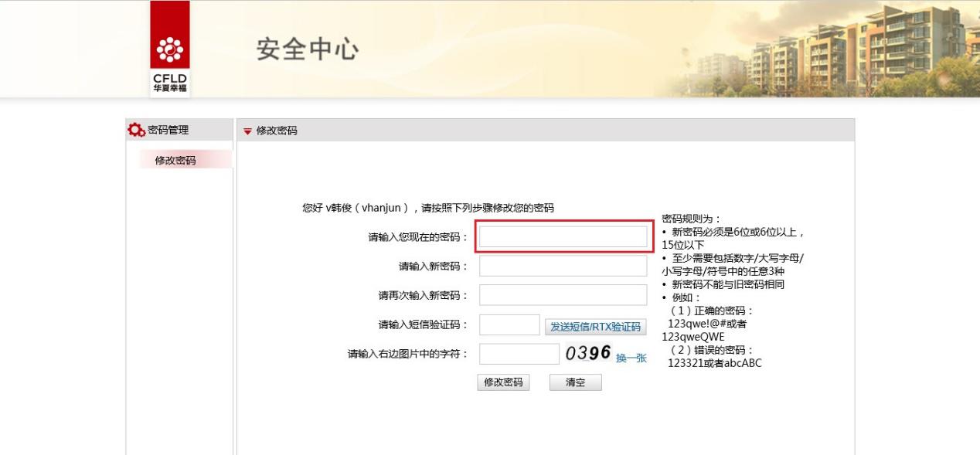
Task: Focus the captcha characters input field
Action: 519,354
